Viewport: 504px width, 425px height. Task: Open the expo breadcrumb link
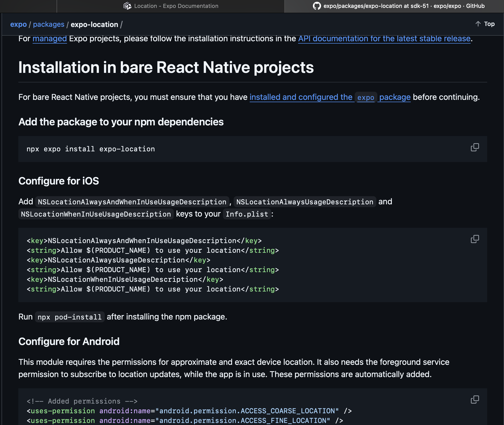click(x=18, y=24)
